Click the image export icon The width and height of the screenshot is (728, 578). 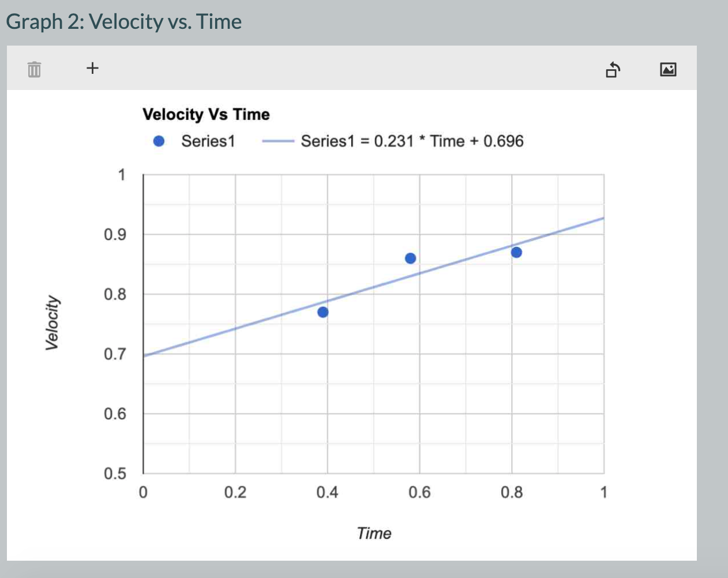click(669, 69)
